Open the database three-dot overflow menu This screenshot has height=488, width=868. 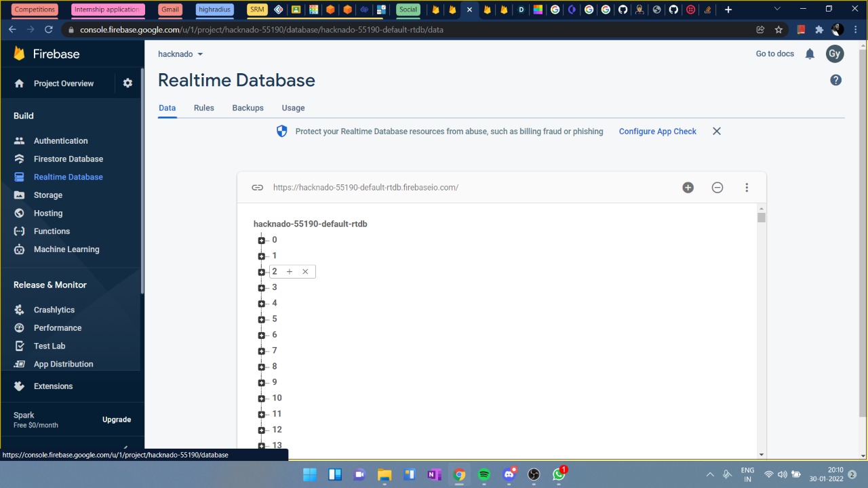tap(747, 188)
